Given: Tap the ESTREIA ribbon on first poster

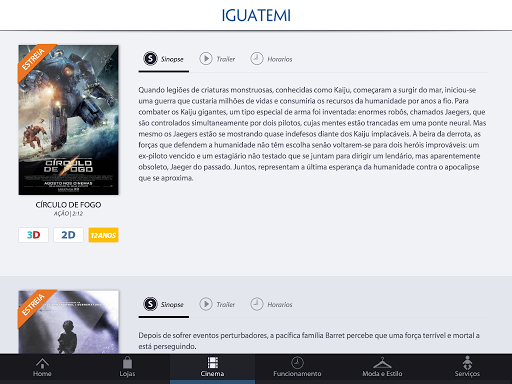Looking at the screenshot, I should (33, 59).
